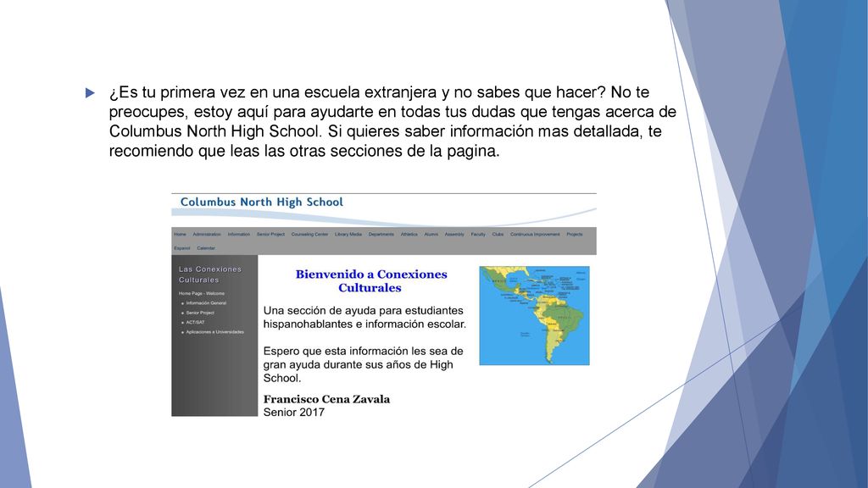Open the Home menu item

point(180,235)
